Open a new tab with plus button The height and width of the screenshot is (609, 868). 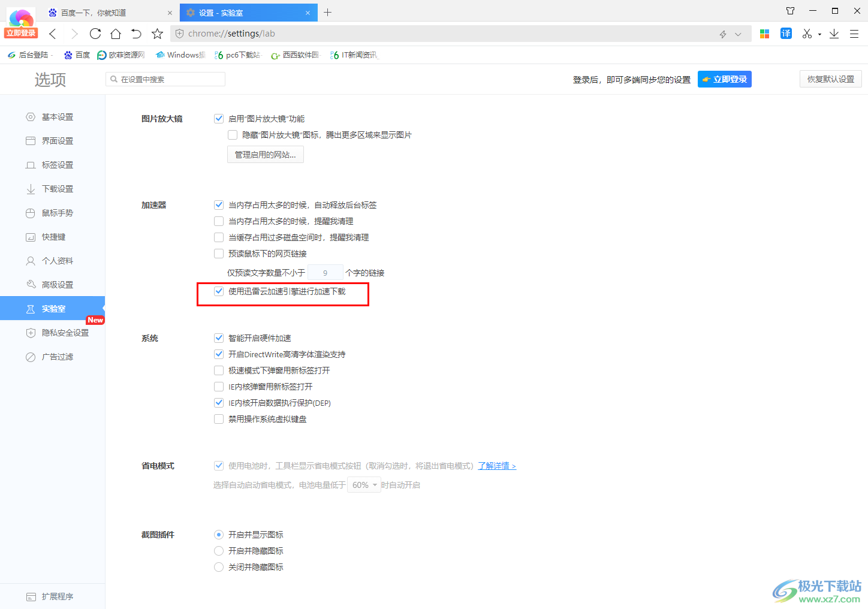(x=327, y=12)
